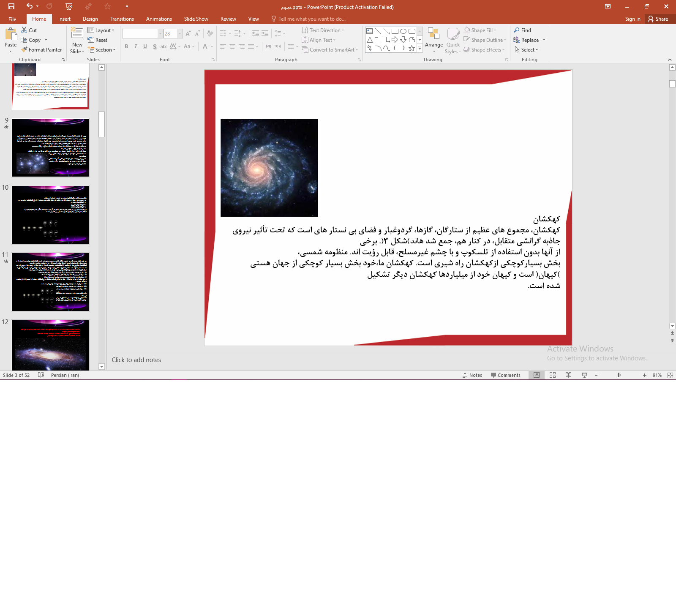Viewport: 676px width, 616px height.
Task: Open Reading View from status bar
Action: click(x=568, y=375)
